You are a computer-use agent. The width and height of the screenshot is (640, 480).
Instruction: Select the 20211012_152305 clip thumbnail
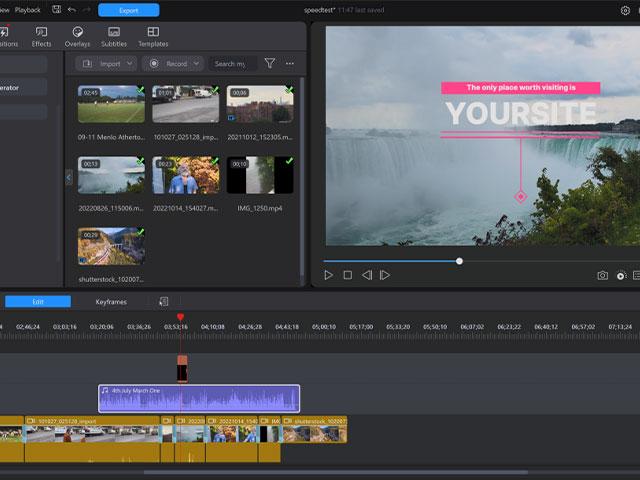pos(260,104)
